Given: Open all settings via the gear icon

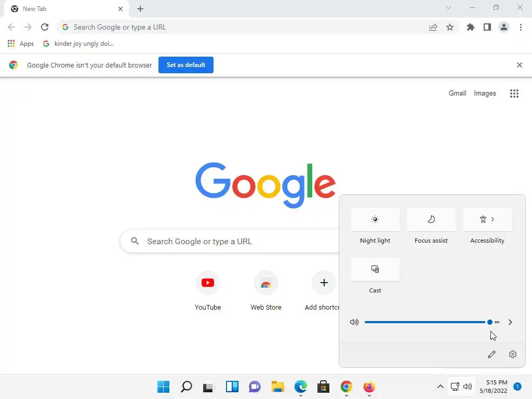Looking at the screenshot, I should 513,354.
